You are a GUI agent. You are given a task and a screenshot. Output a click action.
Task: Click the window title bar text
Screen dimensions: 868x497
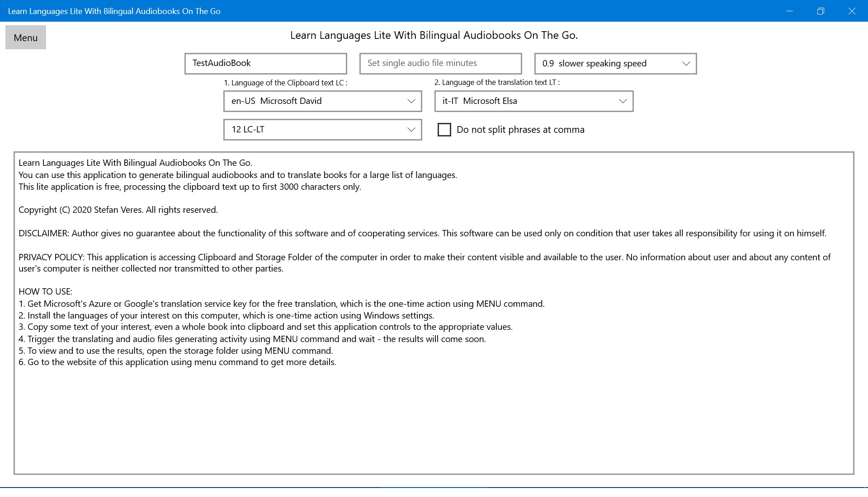(x=114, y=11)
